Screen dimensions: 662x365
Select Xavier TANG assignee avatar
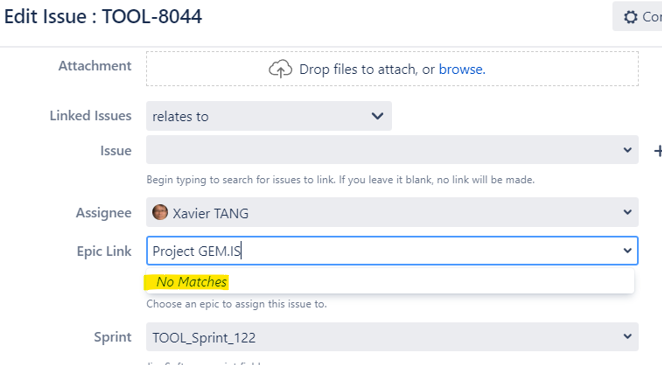(x=160, y=212)
